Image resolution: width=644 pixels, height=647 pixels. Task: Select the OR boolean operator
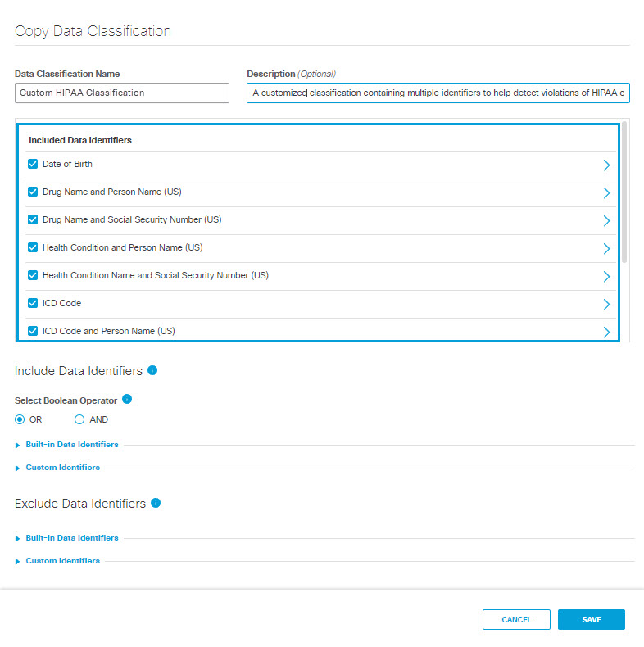tap(20, 419)
